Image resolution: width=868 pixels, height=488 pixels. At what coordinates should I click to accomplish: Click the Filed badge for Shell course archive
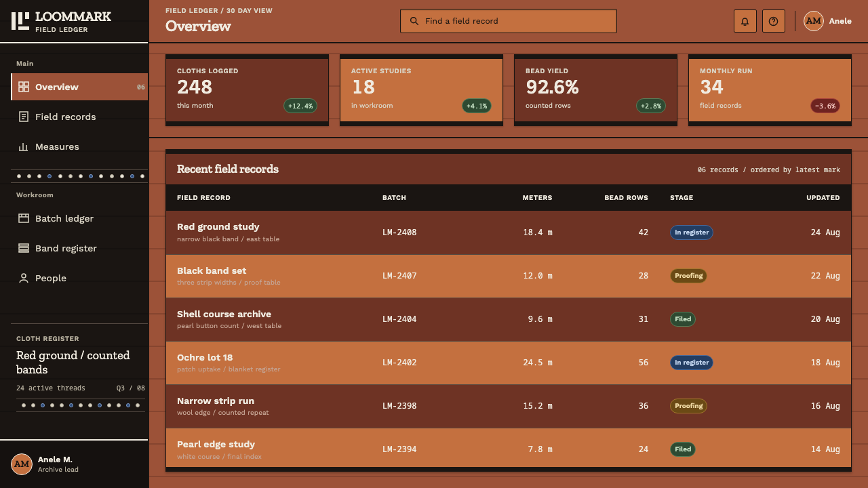[683, 319]
